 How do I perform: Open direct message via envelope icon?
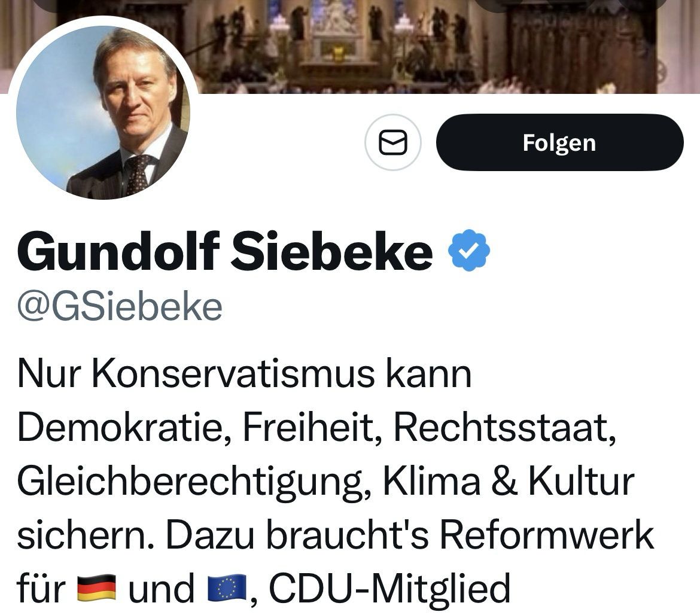coord(393,142)
